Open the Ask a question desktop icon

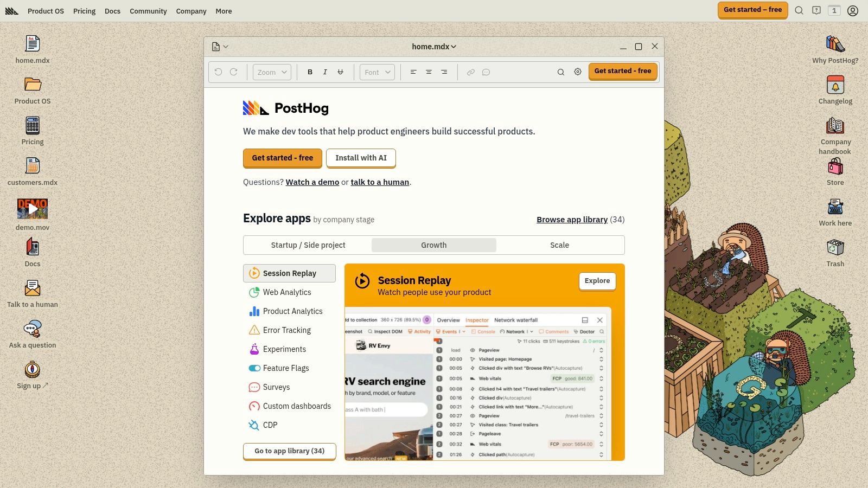[33, 334]
